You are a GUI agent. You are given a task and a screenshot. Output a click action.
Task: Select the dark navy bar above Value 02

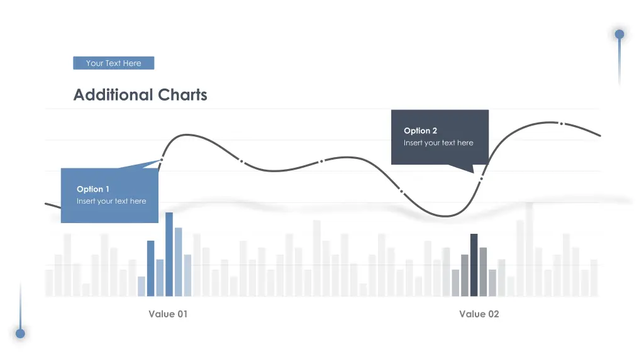coord(474,265)
